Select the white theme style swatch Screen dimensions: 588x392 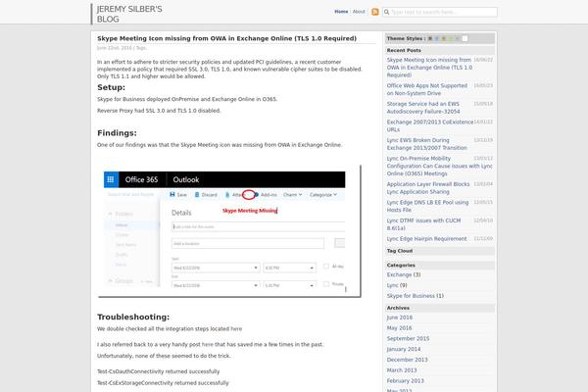click(x=465, y=38)
